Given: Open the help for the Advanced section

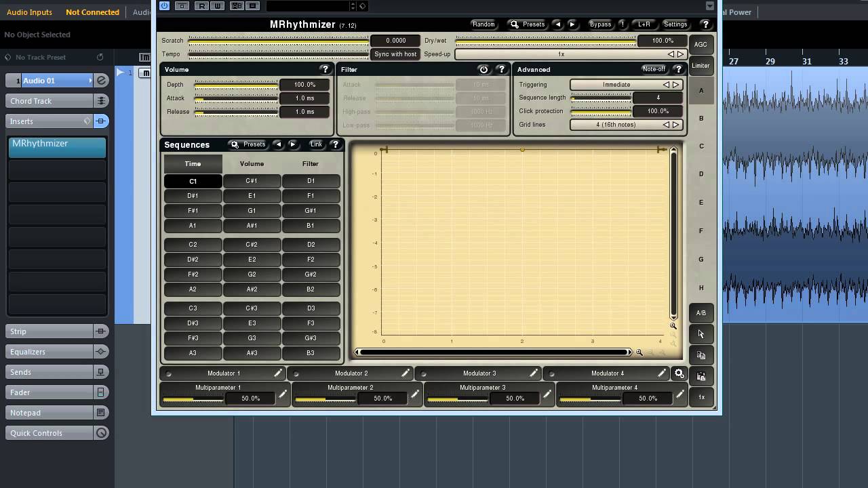Looking at the screenshot, I should pyautogui.click(x=677, y=69).
